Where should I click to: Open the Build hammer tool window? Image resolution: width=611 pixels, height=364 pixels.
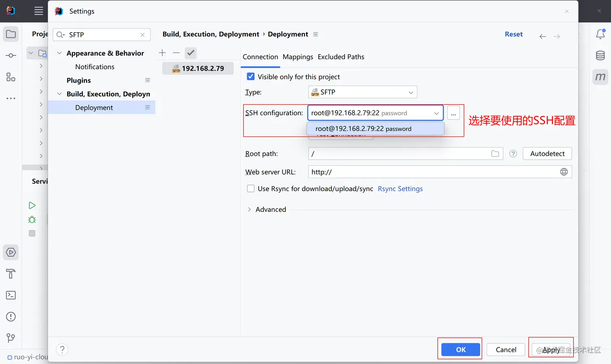tap(11, 274)
